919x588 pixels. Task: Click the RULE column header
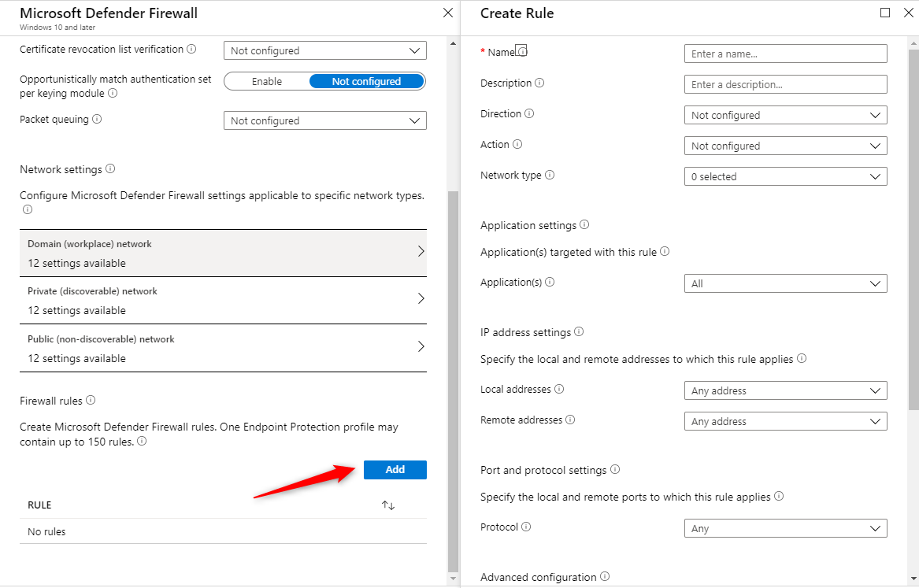point(40,505)
